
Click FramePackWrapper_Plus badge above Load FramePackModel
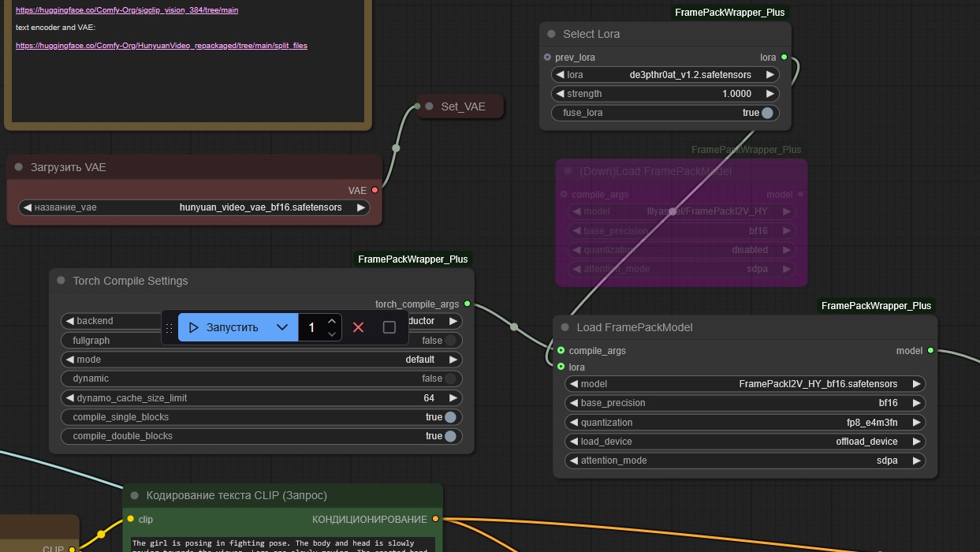[876, 305]
